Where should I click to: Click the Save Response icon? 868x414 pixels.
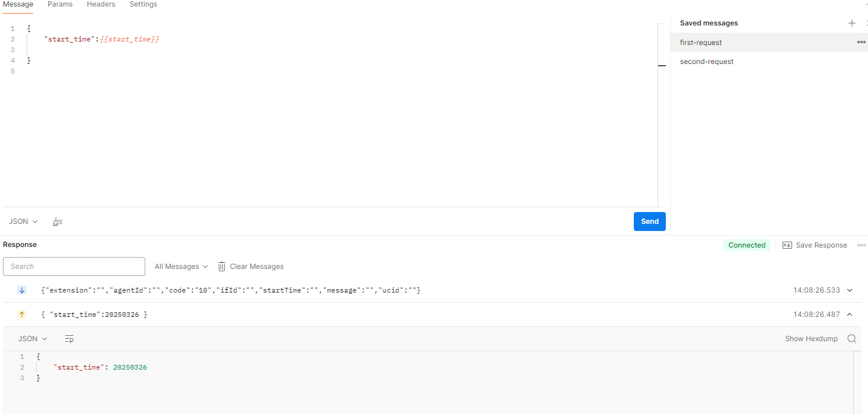(x=787, y=245)
